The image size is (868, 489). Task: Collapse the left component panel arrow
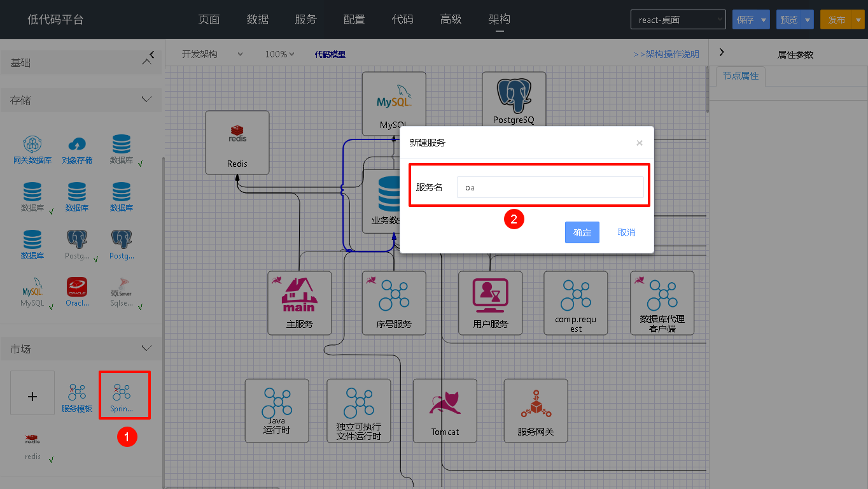click(x=151, y=55)
